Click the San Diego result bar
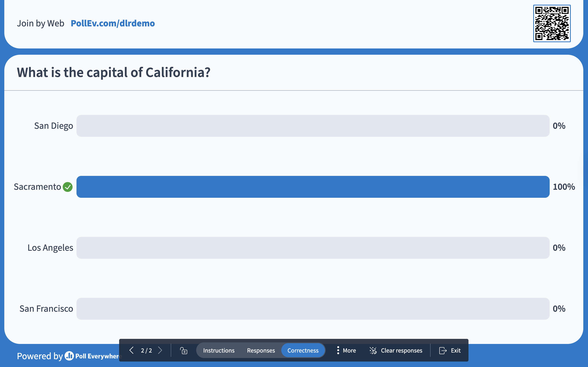Screen dimensions: 588x367 (313, 126)
